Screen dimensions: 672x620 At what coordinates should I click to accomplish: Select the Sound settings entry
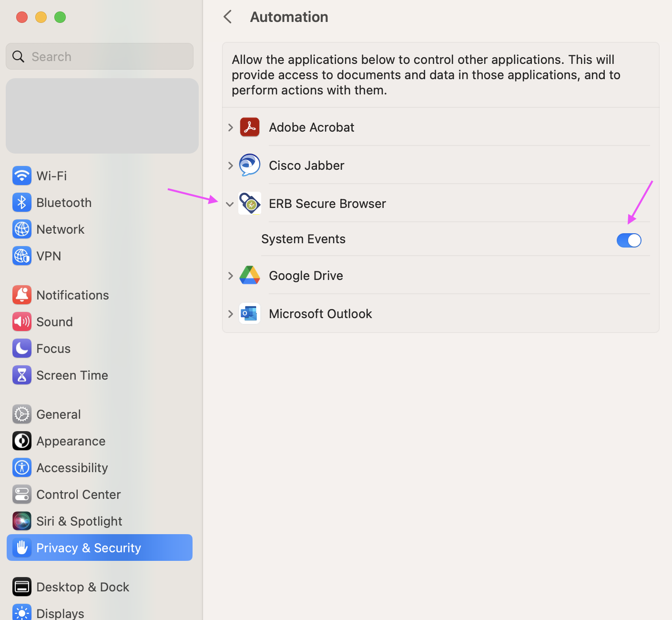coord(55,321)
